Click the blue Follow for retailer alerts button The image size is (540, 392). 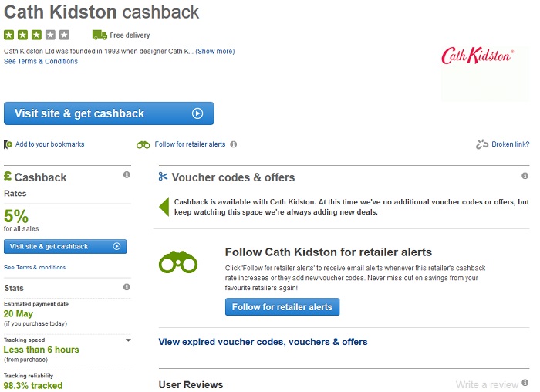282,307
